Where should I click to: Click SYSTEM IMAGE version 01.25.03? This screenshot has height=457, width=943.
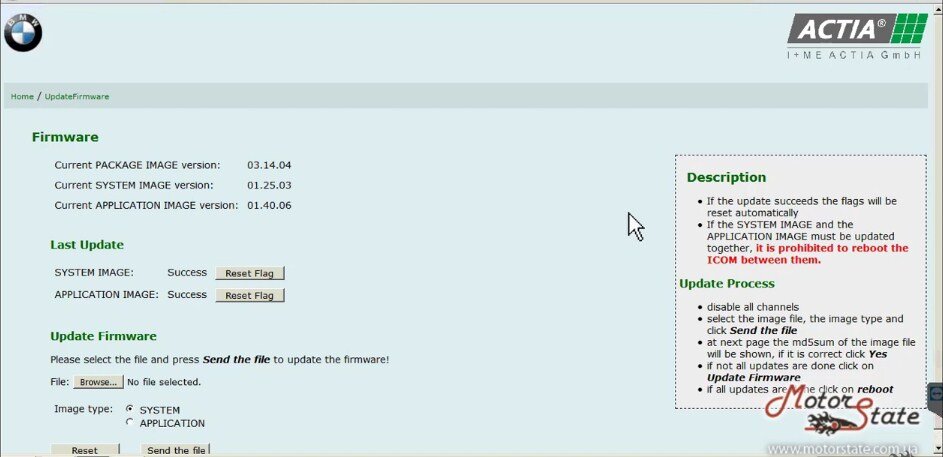coord(269,185)
